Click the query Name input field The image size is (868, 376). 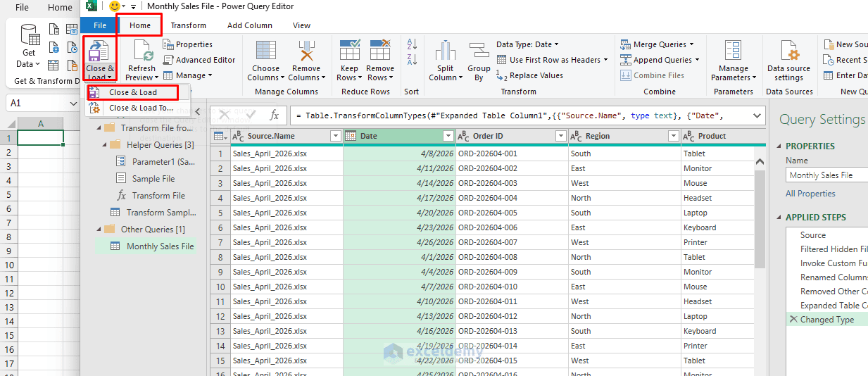tap(827, 175)
